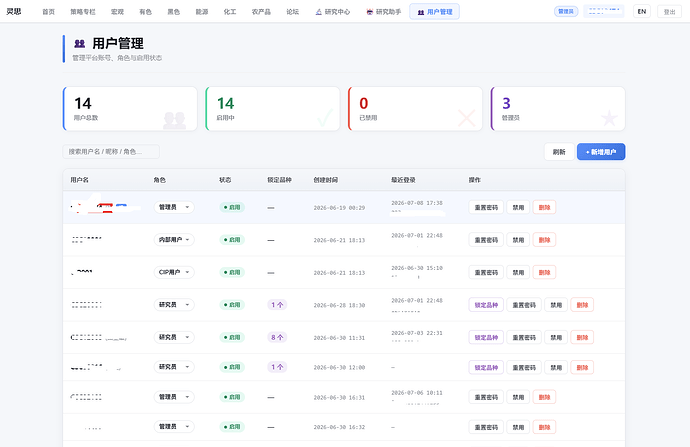690x447 pixels.
Task: Click the 已禁用 0 stat card
Action: coord(415,109)
